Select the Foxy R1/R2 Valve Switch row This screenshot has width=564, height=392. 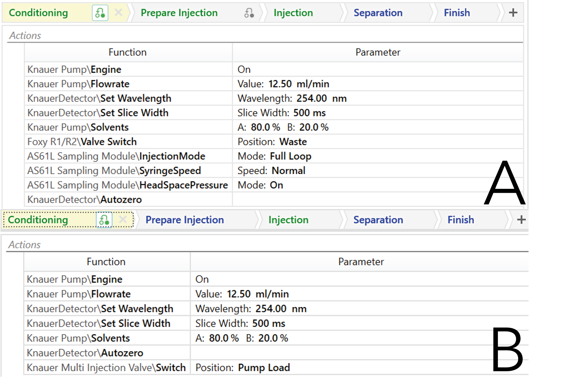click(82, 142)
